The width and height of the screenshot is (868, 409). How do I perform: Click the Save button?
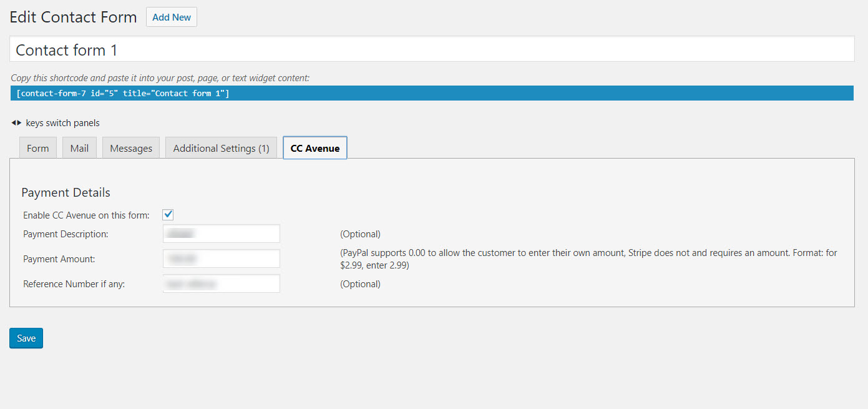26,338
